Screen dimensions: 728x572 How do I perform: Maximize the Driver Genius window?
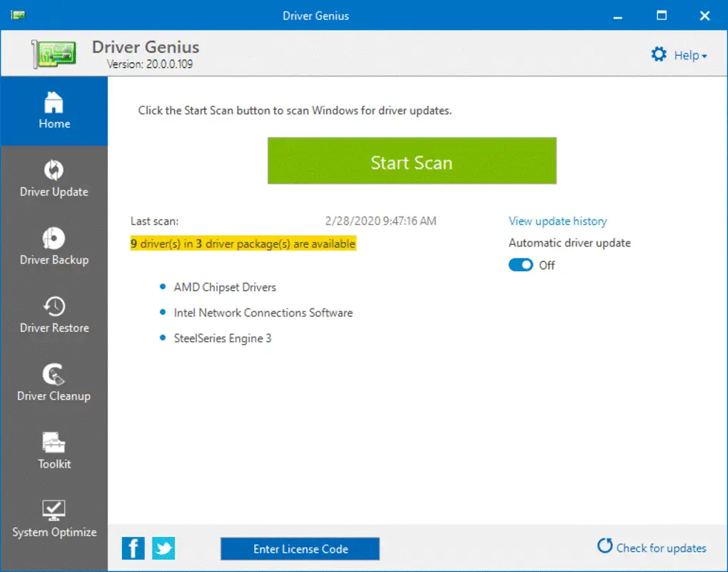coord(662,15)
